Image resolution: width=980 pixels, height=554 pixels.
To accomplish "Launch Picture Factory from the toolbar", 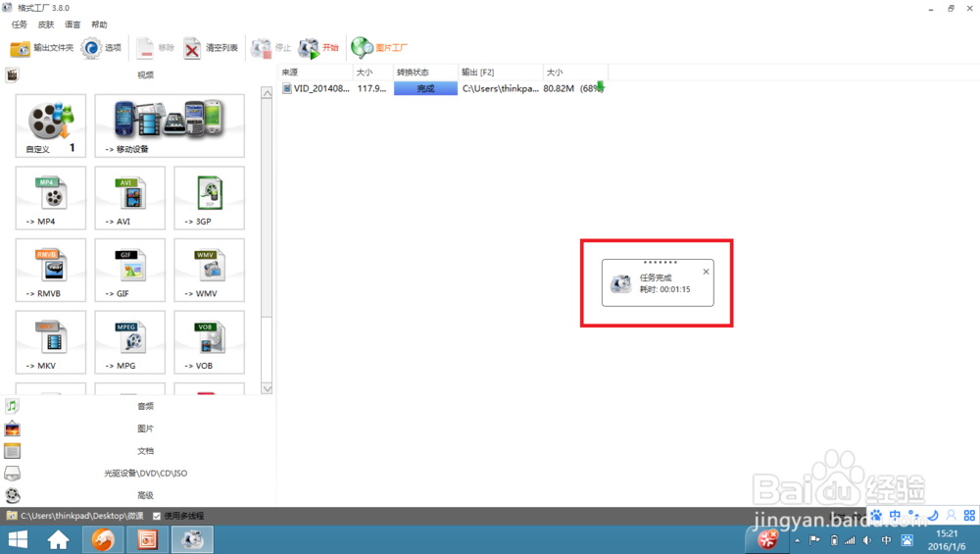I will pyautogui.click(x=362, y=47).
